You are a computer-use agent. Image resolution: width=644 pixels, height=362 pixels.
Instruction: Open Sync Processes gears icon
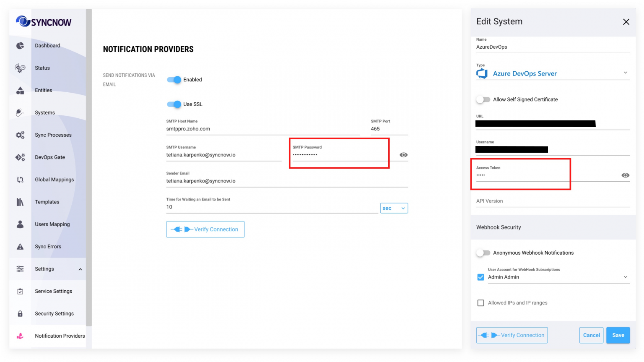(x=20, y=135)
